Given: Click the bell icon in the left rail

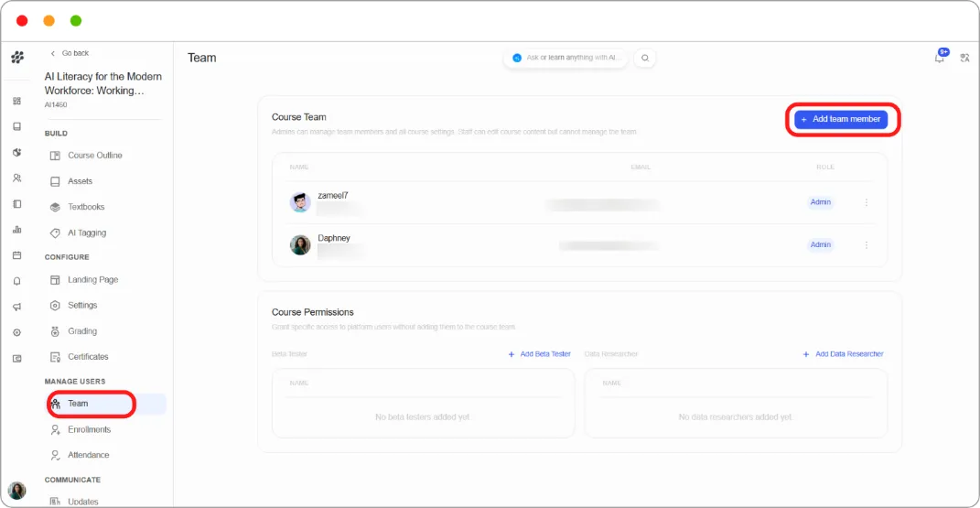Looking at the screenshot, I should pyautogui.click(x=16, y=281).
